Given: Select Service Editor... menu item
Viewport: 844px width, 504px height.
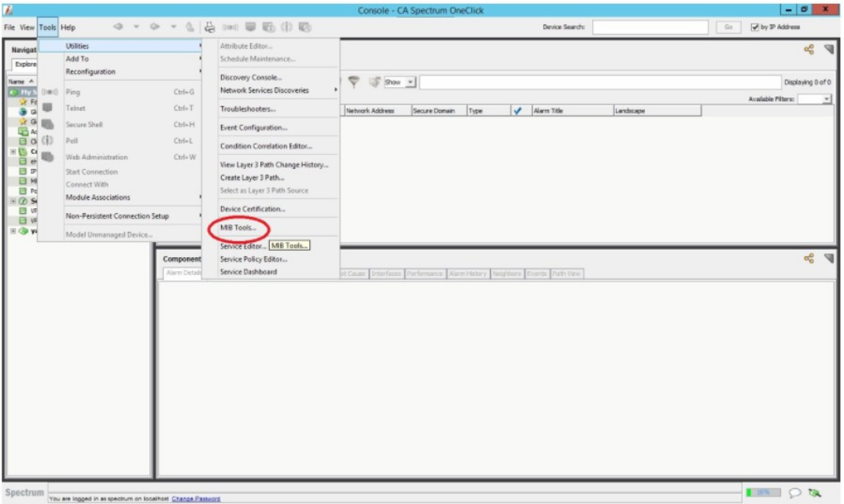Looking at the screenshot, I should coord(243,246).
